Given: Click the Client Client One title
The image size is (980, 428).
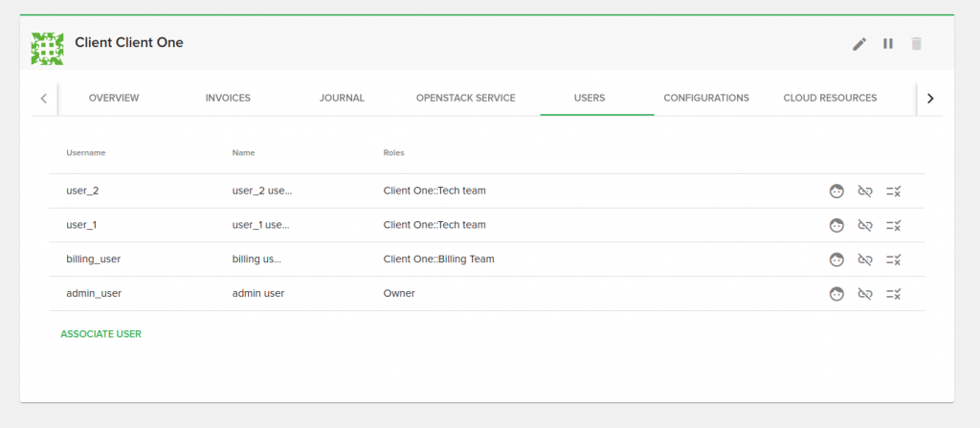Looking at the screenshot, I should (129, 42).
